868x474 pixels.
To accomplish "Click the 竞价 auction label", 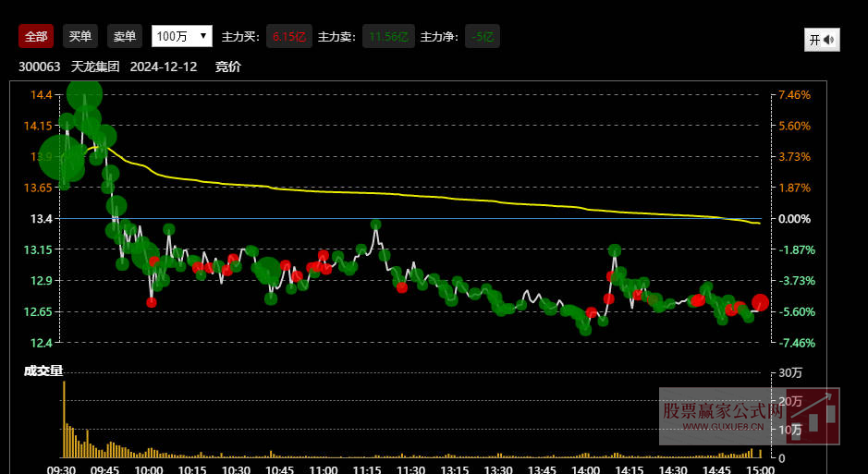I will point(227,67).
